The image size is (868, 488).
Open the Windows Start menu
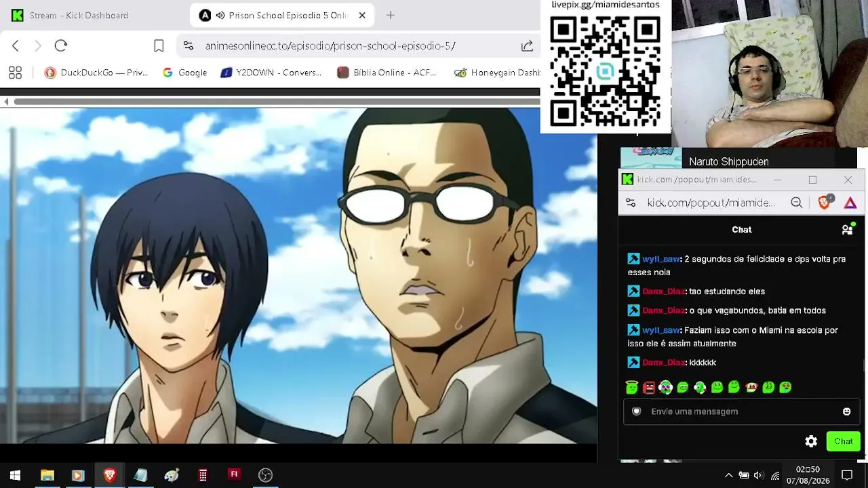[x=15, y=475]
